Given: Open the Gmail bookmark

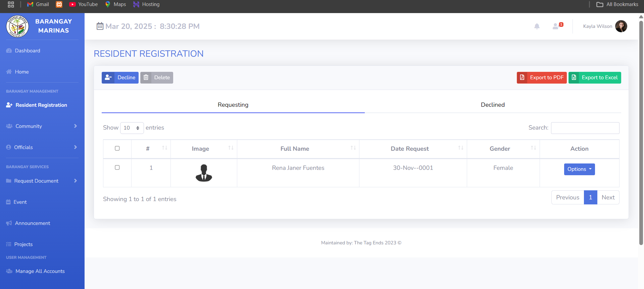Looking at the screenshot, I should coord(38,4).
